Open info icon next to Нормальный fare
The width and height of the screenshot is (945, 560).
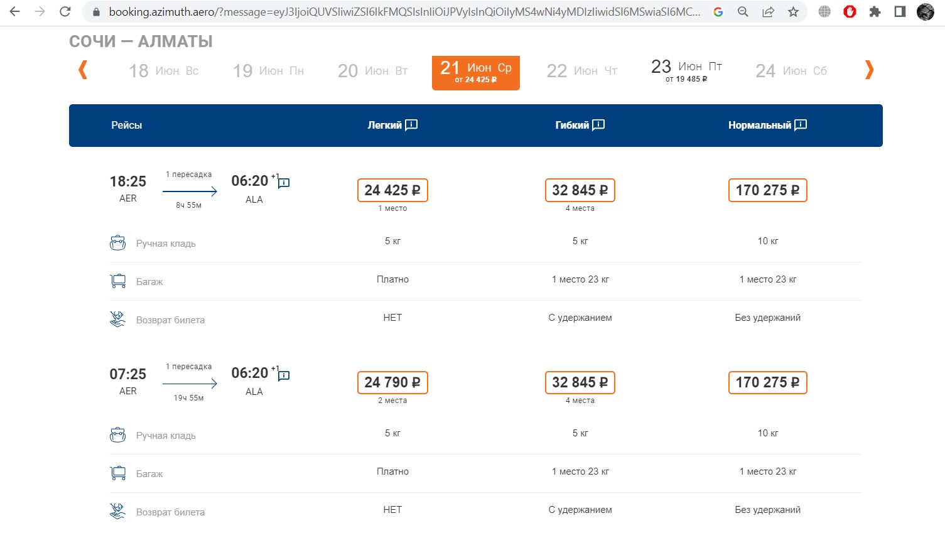pyautogui.click(x=801, y=125)
